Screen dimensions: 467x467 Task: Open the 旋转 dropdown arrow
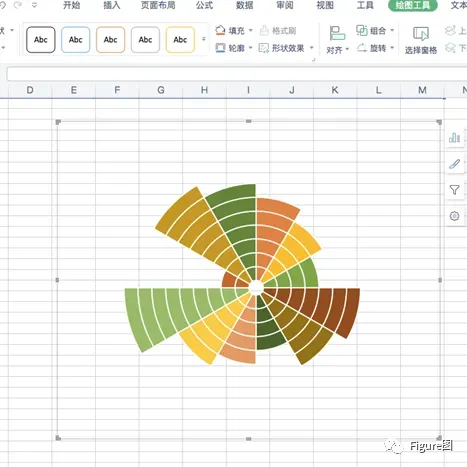(x=392, y=48)
